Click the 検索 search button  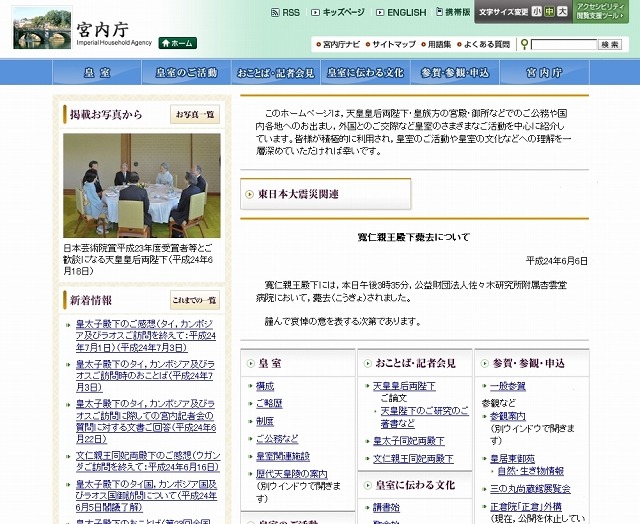[610, 44]
